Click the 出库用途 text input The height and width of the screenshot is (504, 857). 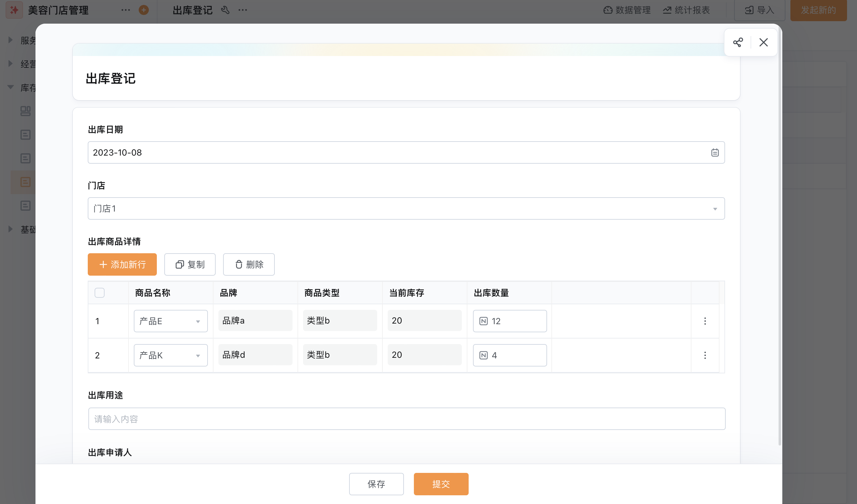click(x=407, y=419)
